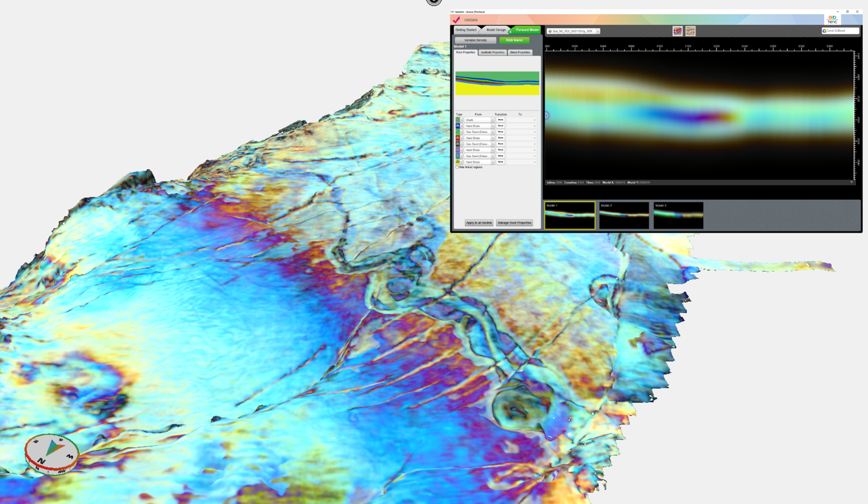The height and width of the screenshot is (504, 868).
Task: Switch to Model Design tab
Action: [496, 30]
